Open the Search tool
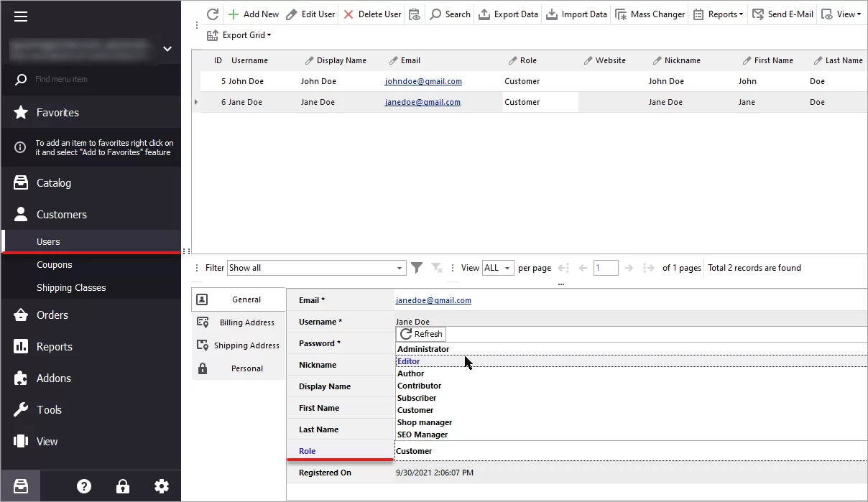Viewport: 868px width, 502px height. [450, 14]
